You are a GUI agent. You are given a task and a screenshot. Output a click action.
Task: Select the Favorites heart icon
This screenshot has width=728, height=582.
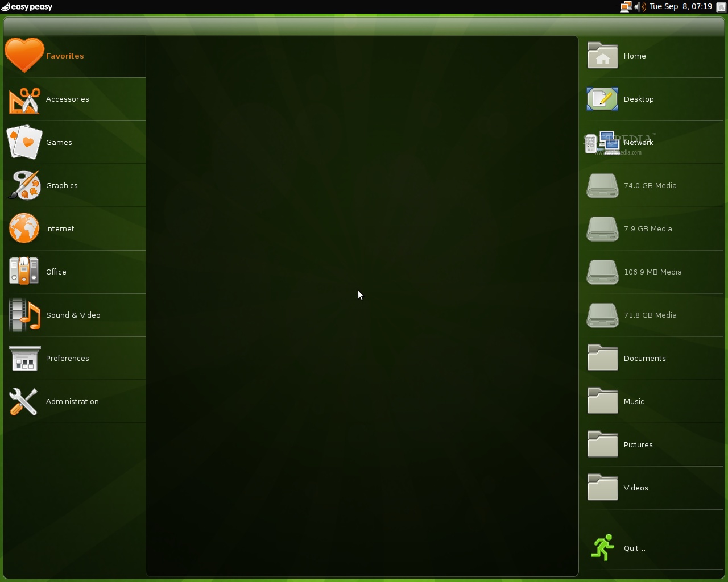point(24,54)
